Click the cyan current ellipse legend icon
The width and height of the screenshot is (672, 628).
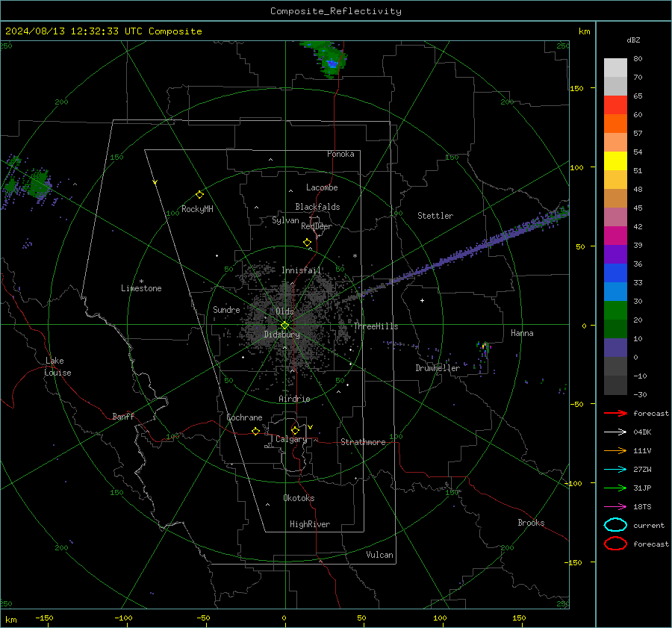(615, 525)
